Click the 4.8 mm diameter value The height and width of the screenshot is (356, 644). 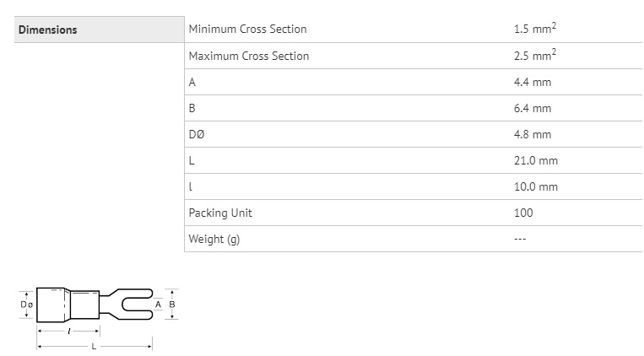(x=533, y=134)
